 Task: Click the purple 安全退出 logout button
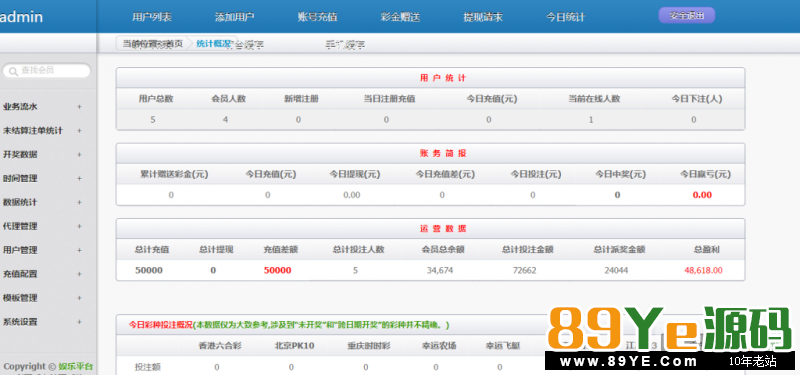coord(687,15)
